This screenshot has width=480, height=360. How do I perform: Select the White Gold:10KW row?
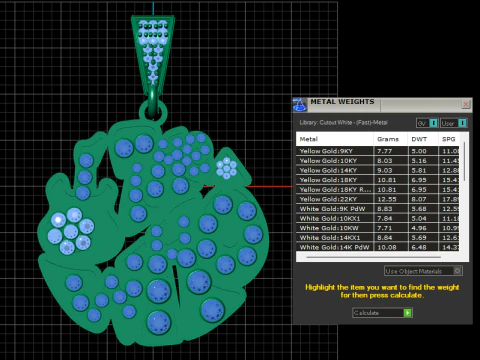pos(378,228)
